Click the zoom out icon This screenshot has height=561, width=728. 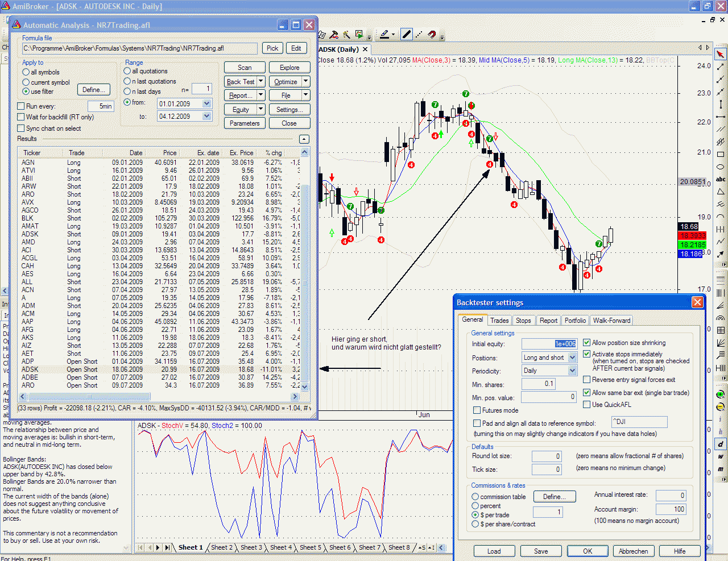tap(721, 407)
